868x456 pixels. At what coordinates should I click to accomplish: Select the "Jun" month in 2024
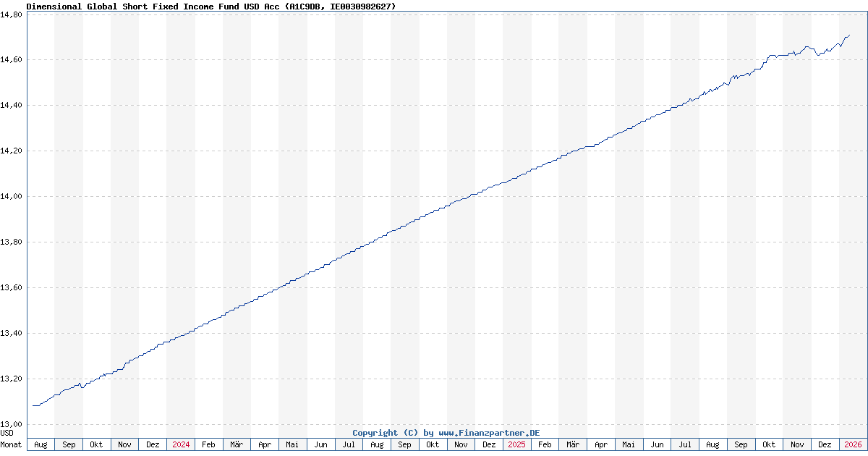coord(320,444)
